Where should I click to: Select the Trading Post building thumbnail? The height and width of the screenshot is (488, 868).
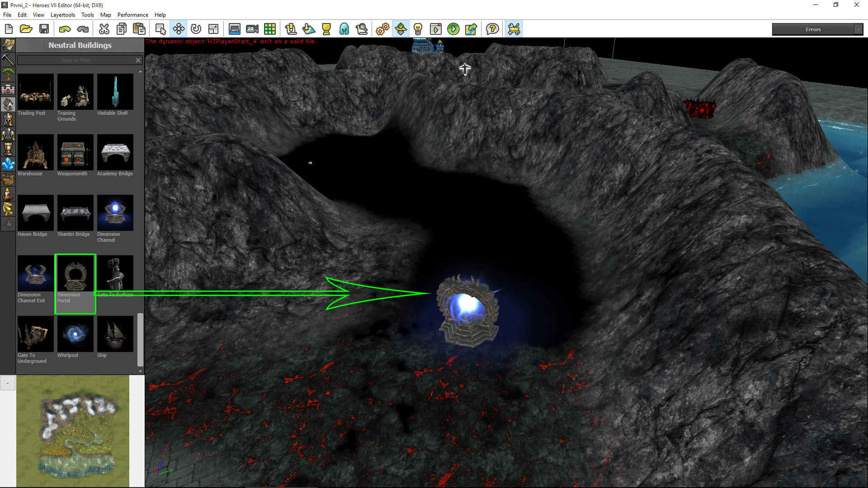pyautogui.click(x=36, y=92)
